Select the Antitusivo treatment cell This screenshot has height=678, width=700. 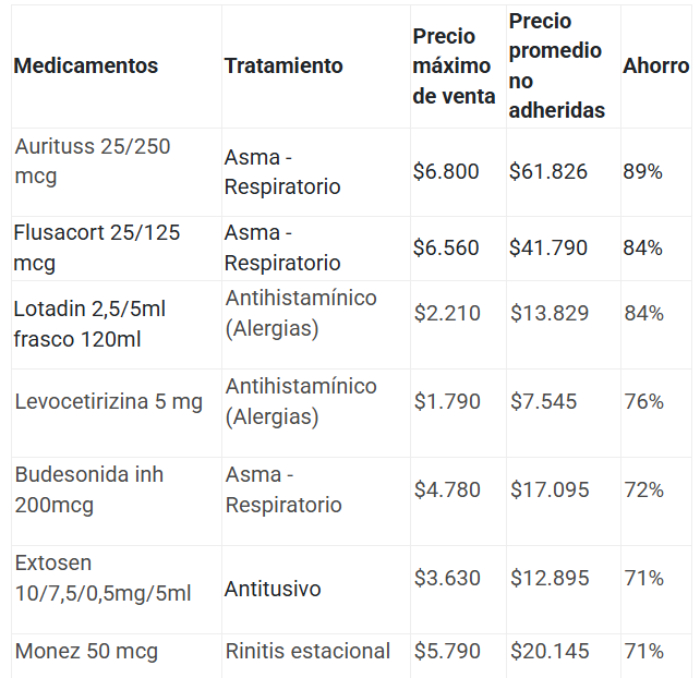(272, 589)
